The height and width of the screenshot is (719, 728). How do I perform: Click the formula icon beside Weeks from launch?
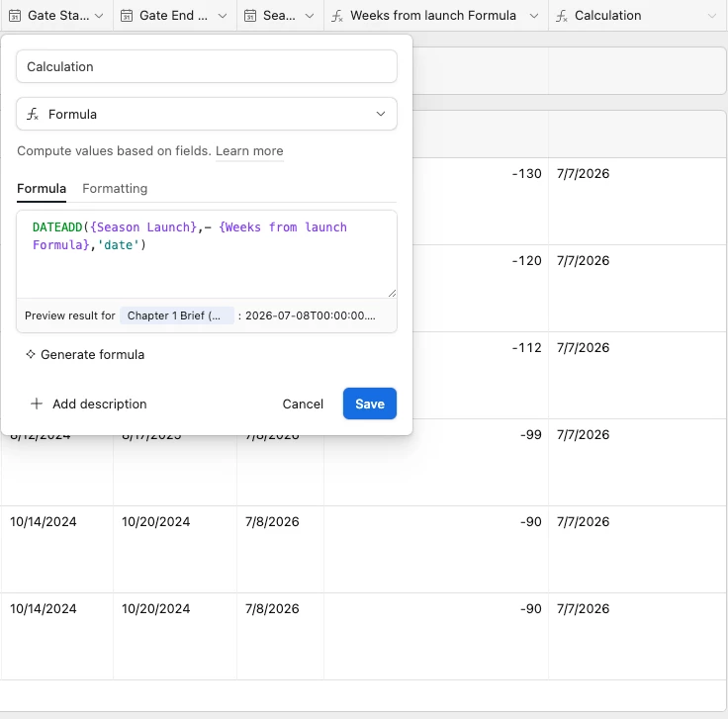[337, 16]
